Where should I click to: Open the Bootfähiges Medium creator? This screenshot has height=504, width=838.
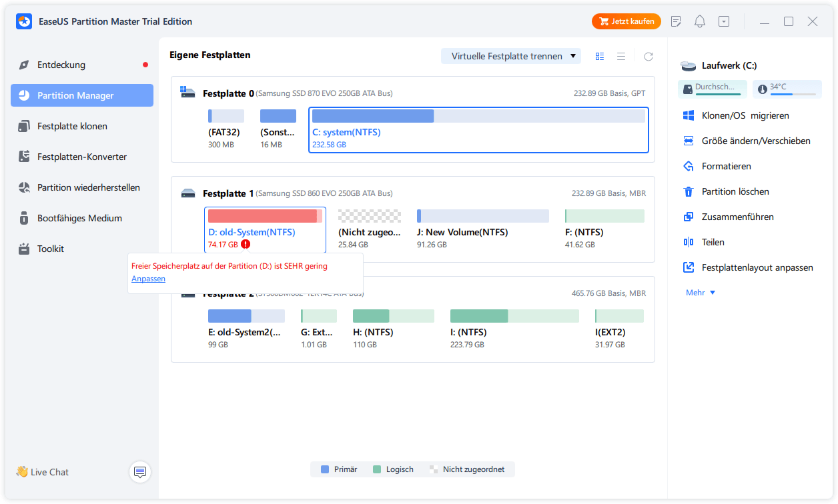click(82, 218)
